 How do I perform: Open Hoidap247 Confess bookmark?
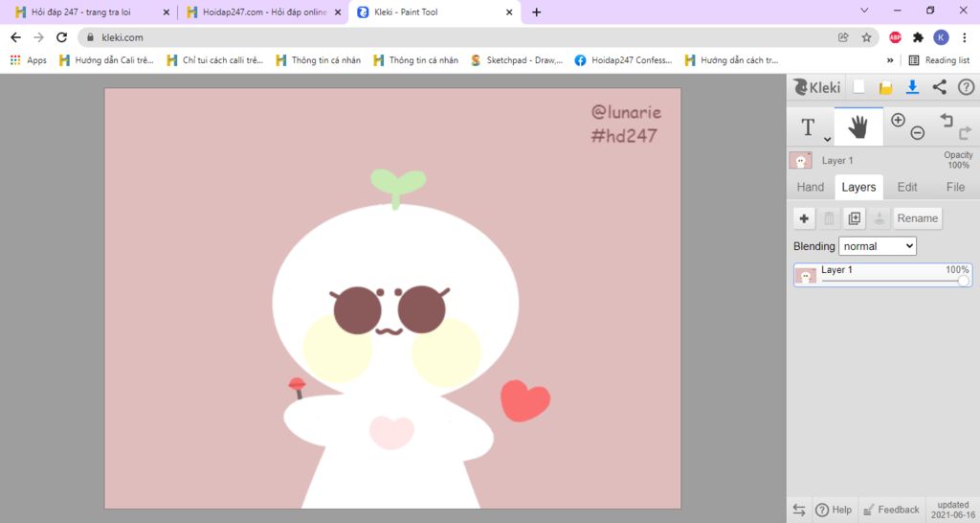pos(624,60)
